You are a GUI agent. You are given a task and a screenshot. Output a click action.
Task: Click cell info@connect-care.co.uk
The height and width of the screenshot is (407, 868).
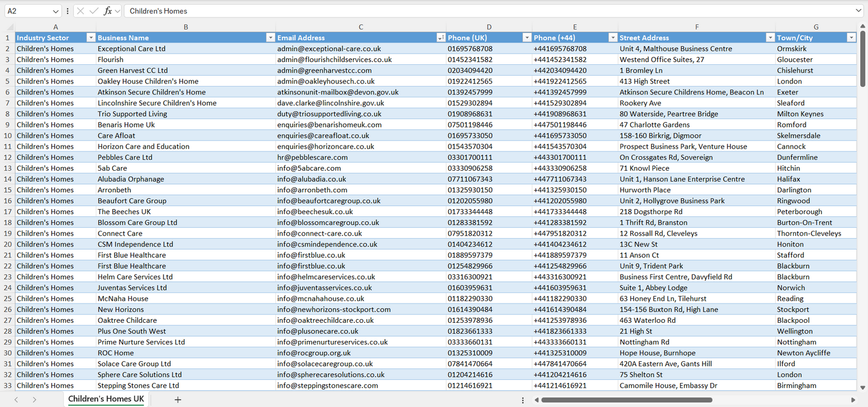pos(360,233)
